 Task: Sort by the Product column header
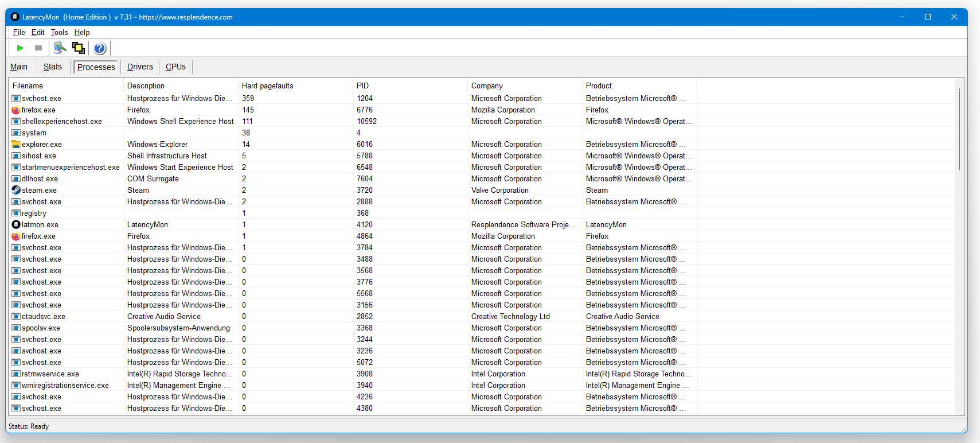pyautogui.click(x=640, y=86)
